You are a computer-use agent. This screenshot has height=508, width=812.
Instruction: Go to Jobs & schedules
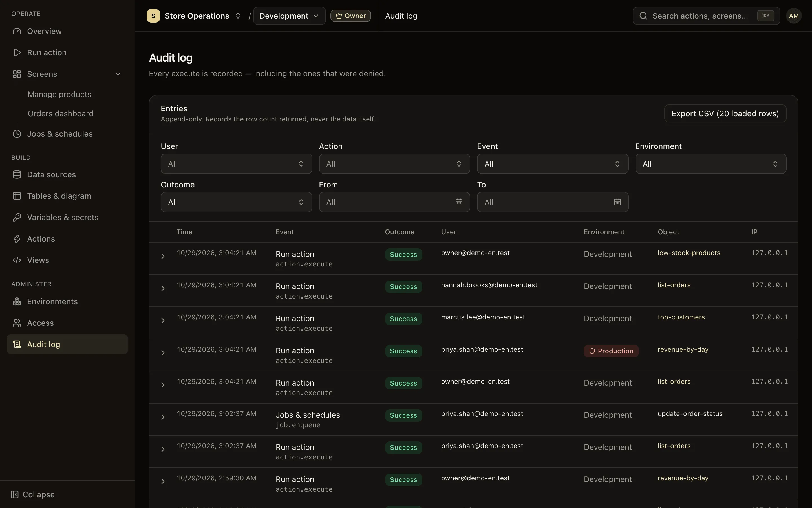(x=67, y=134)
